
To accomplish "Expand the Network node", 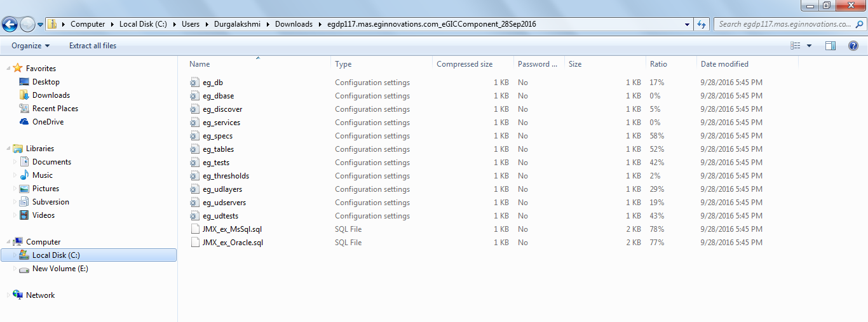I will [x=8, y=295].
